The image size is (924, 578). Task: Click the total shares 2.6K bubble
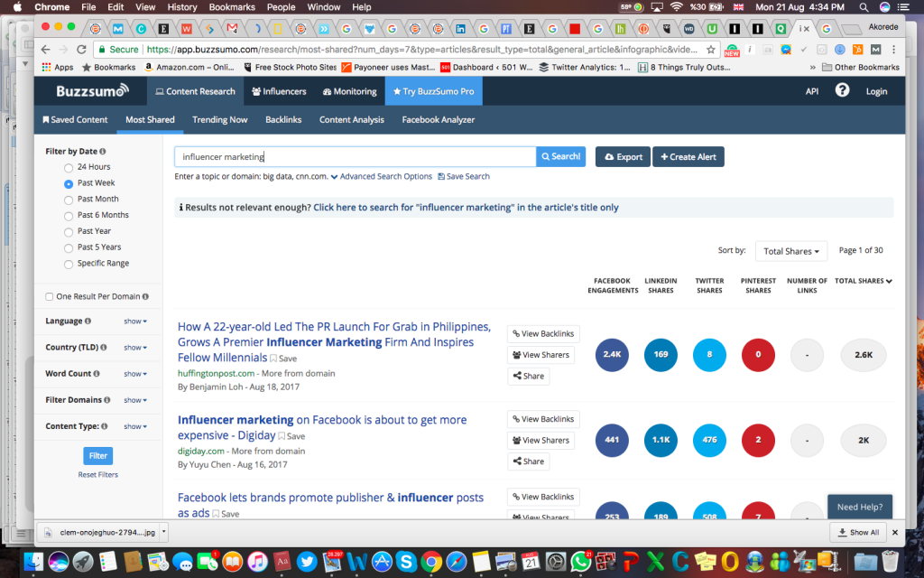pyautogui.click(x=864, y=354)
